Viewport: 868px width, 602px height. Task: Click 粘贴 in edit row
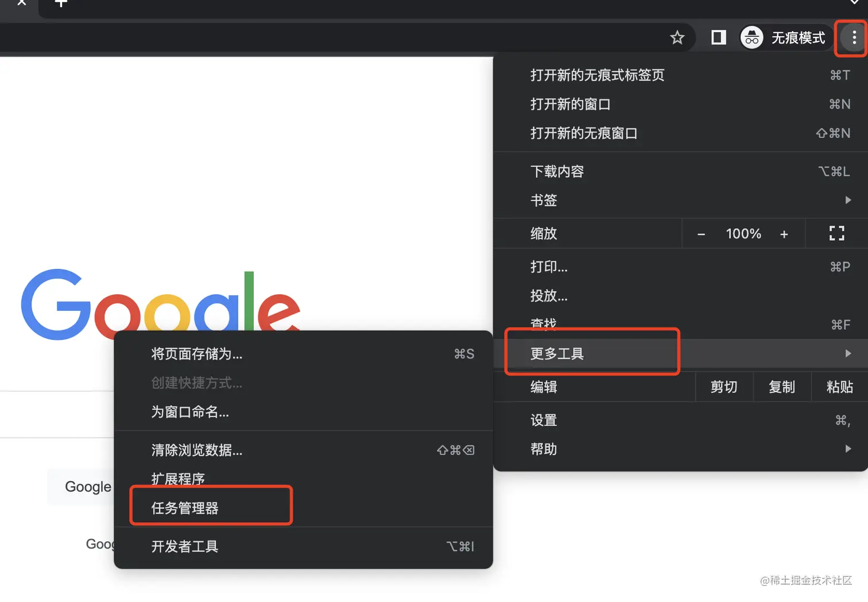(x=840, y=387)
